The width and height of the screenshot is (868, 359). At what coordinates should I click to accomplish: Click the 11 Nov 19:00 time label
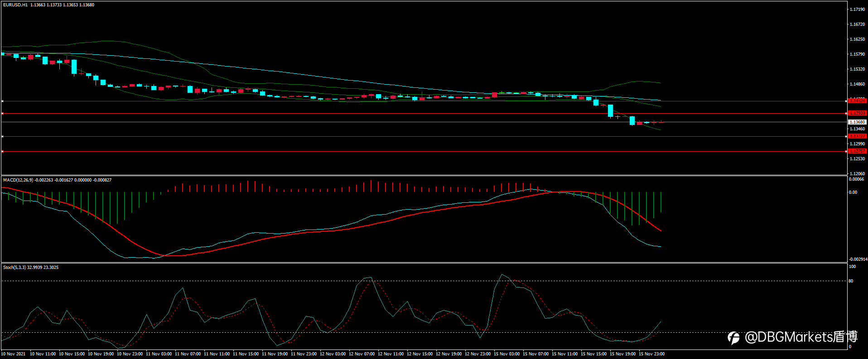(x=275, y=354)
